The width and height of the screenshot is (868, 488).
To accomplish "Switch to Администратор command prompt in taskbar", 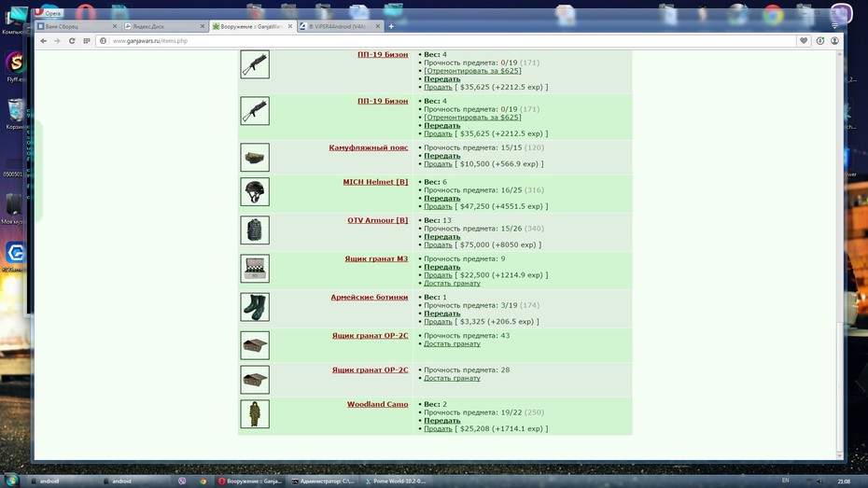I will [x=323, y=481].
